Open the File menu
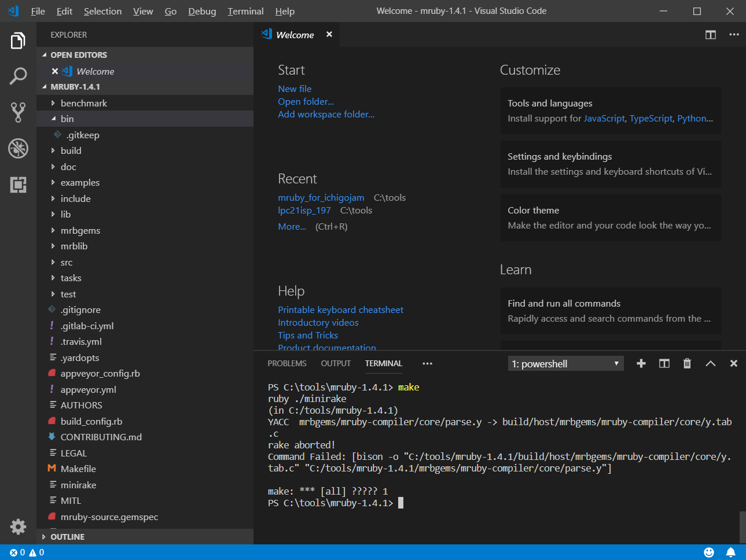 coord(38,11)
